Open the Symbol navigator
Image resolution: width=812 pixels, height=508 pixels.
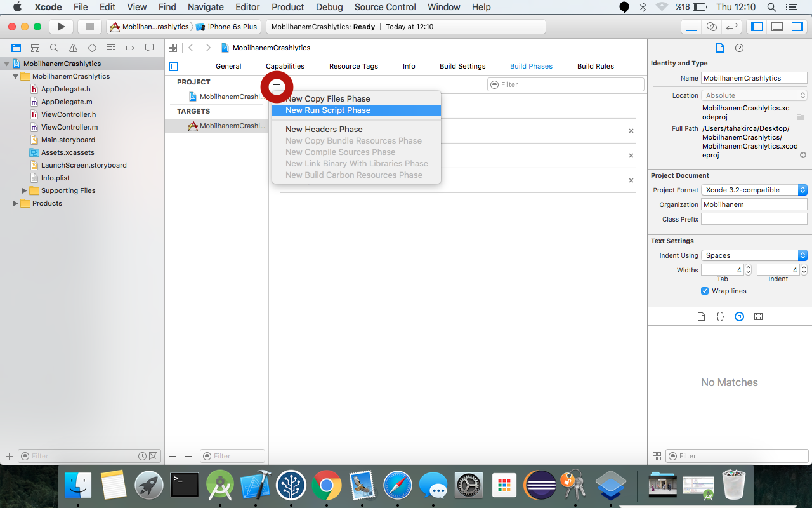tap(35, 48)
